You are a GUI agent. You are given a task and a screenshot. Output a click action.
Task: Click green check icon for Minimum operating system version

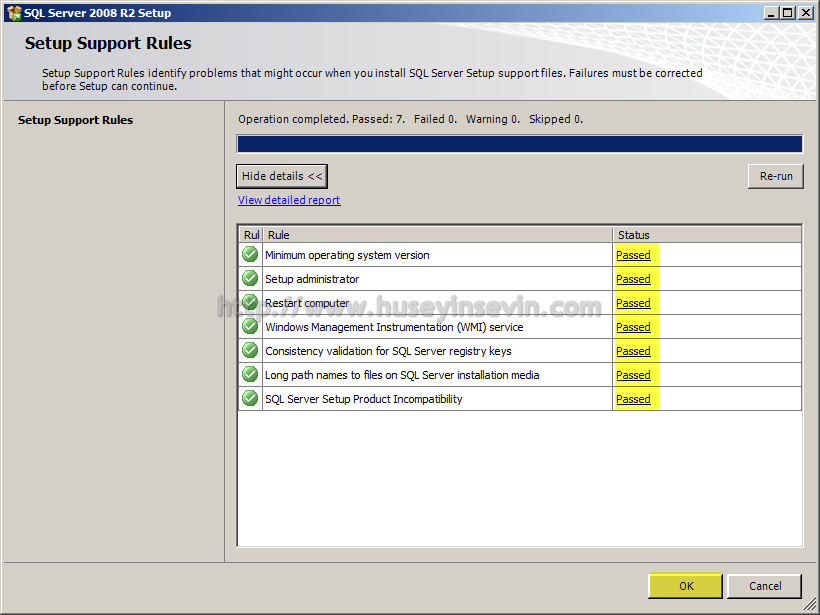point(250,254)
